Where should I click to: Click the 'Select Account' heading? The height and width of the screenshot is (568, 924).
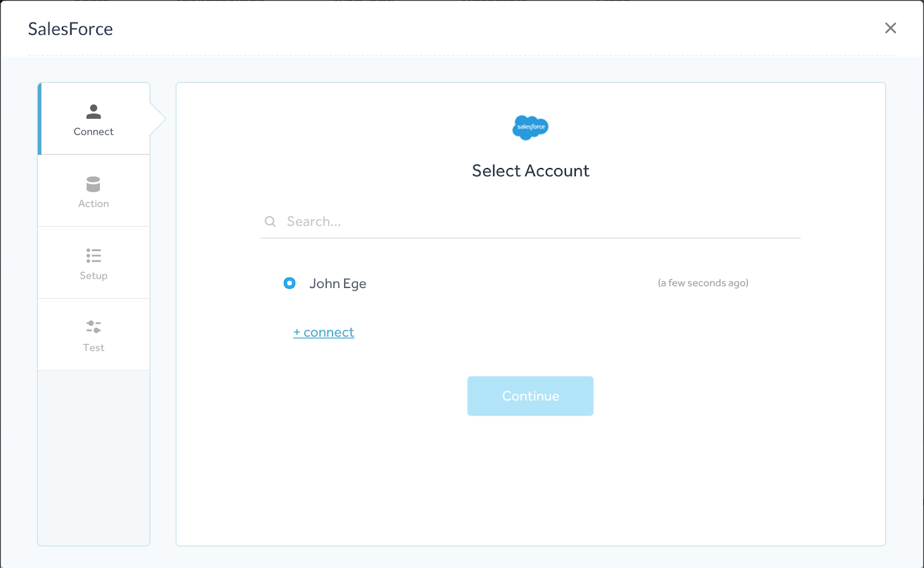click(x=530, y=171)
